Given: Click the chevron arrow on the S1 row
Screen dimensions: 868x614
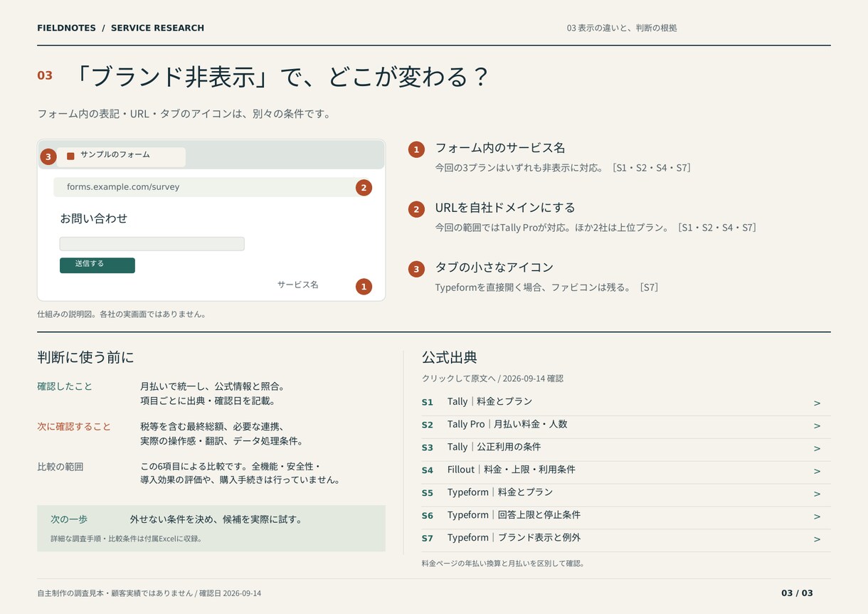Looking at the screenshot, I should coord(817,403).
